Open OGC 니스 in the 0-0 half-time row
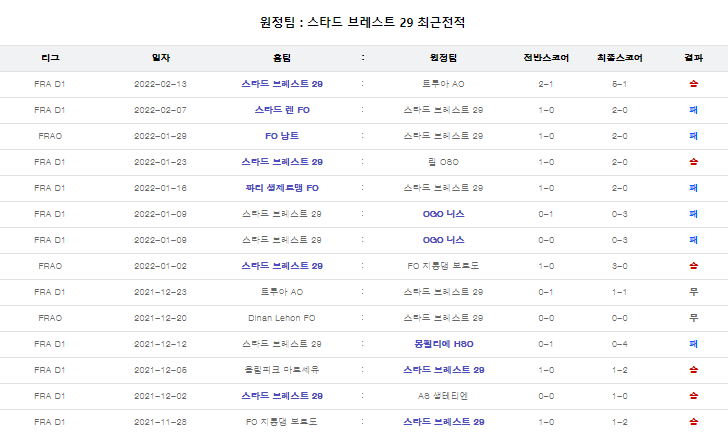728x433 pixels. [x=443, y=240]
